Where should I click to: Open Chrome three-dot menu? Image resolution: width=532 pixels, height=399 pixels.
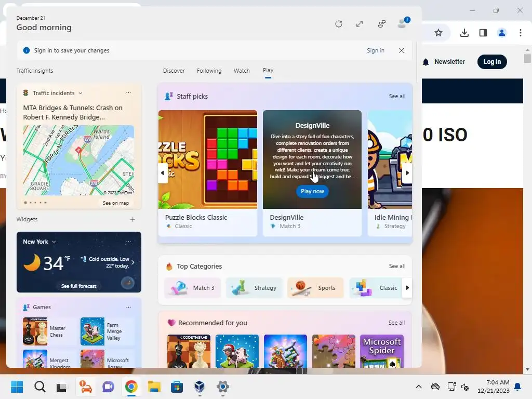tap(521, 33)
